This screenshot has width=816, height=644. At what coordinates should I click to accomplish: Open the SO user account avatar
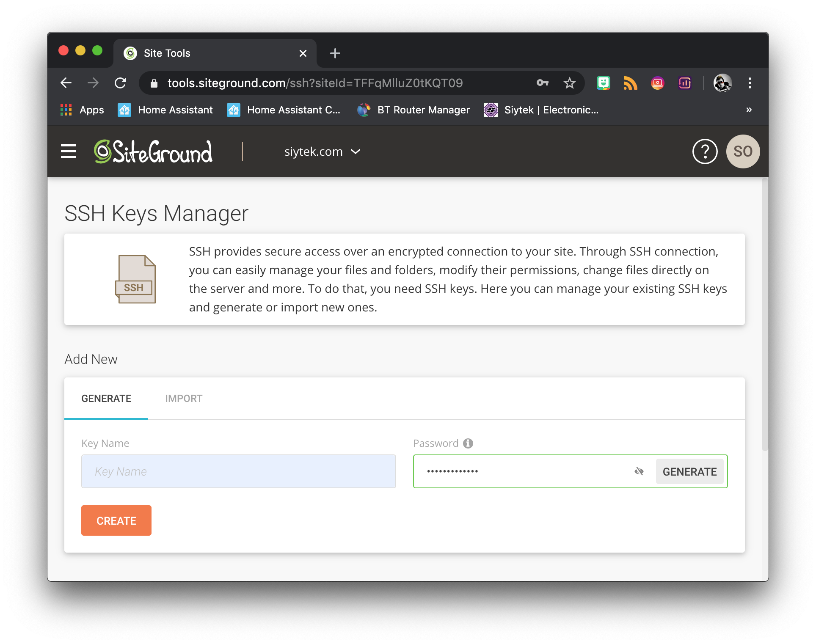tap(743, 151)
